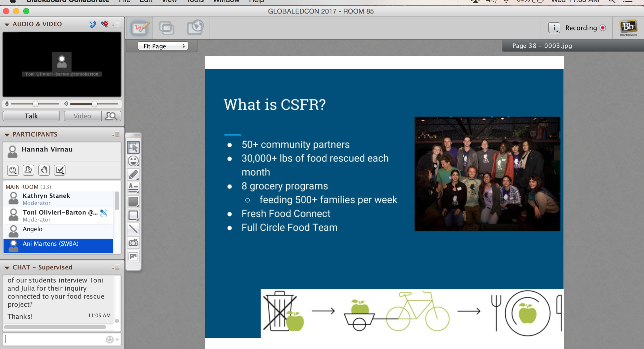The image size is (644, 349).
Task: Open the Web Tour mode icon
Action: (x=195, y=28)
